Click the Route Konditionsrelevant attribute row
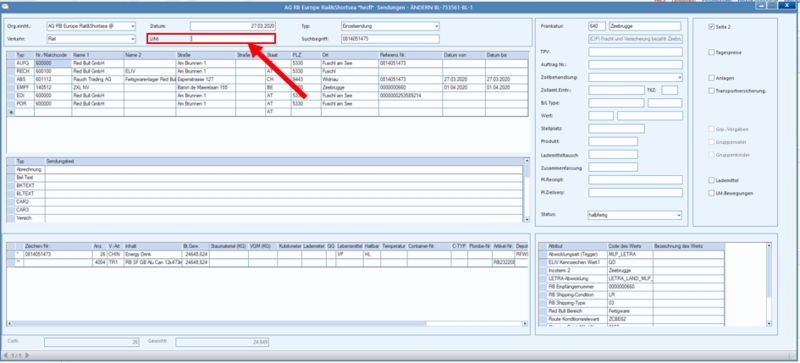The width and height of the screenshot is (800, 363). point(631,319)
